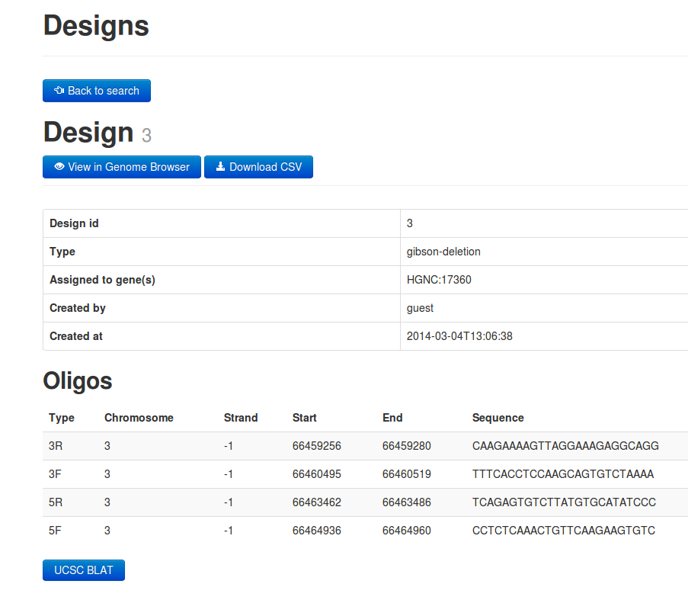Launch UCSC BLAT for these oligos
The height and width of the screenshot is (616, 688).
pos(84,570)
